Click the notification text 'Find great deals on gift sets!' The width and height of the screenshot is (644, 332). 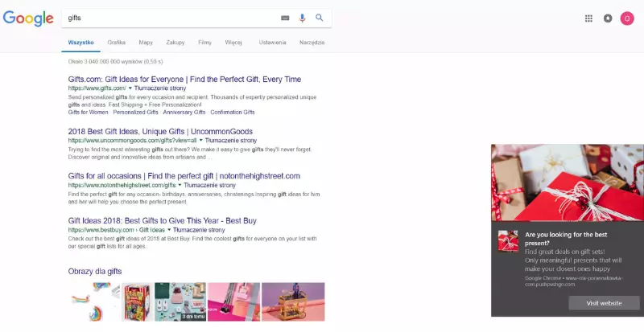(565, 252)
